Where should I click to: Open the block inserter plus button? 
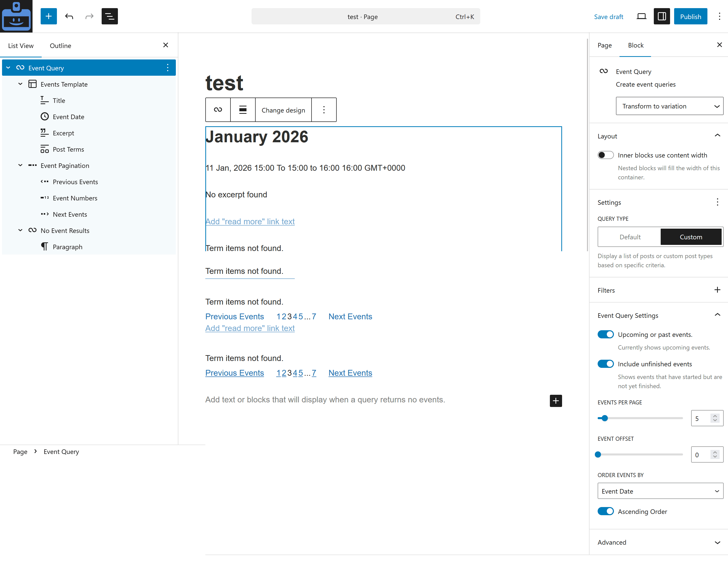49,16
